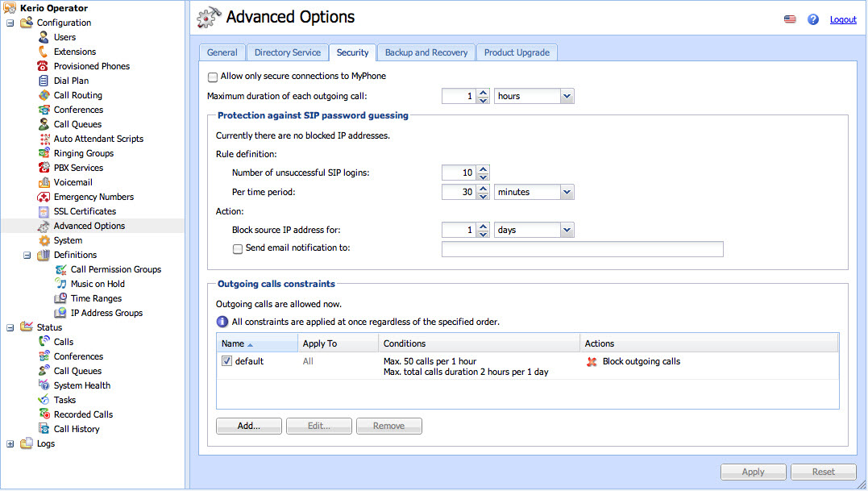Screen dimensions: 868x491
Task: Click the US flag language icon
Action: 790,19
